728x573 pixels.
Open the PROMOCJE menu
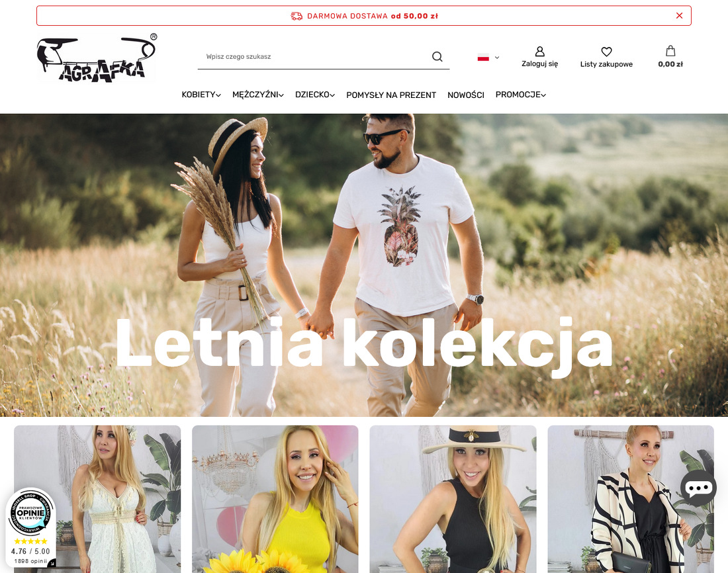pyautogui.click(x=520, y=95)
